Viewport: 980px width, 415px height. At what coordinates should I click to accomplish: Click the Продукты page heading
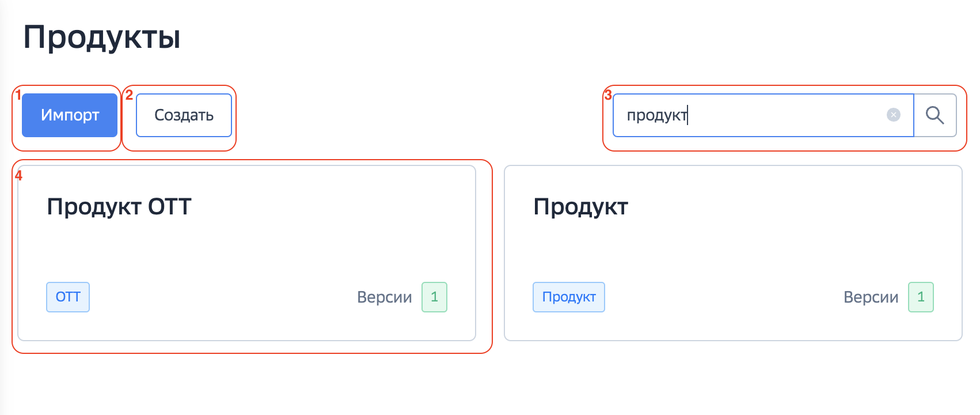coord(102,37)
